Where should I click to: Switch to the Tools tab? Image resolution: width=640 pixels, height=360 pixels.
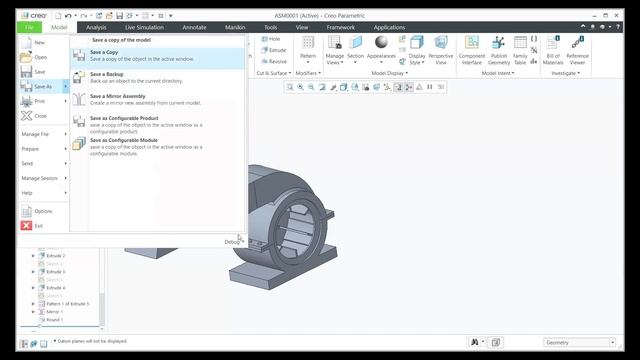pos(271,27)
